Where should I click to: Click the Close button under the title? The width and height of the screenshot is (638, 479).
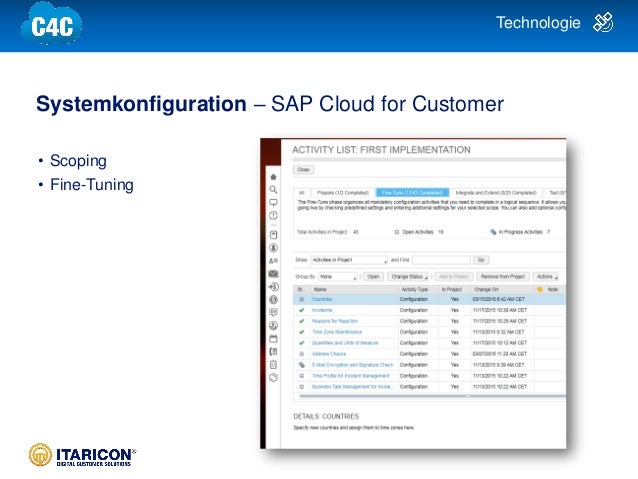pyautogui.click(x=304, y=170)
